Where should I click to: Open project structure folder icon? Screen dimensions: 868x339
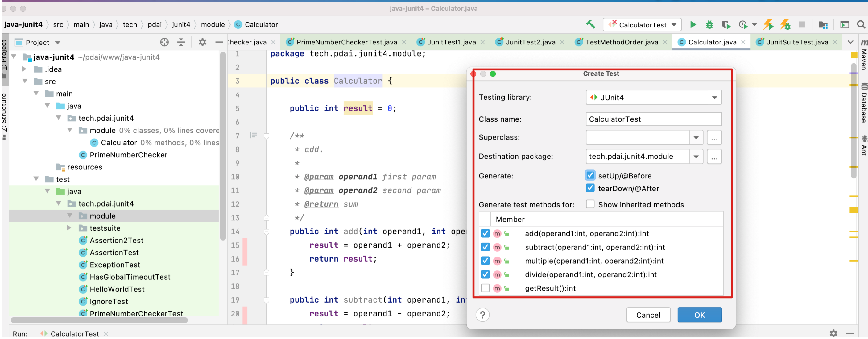pos(823,25)
